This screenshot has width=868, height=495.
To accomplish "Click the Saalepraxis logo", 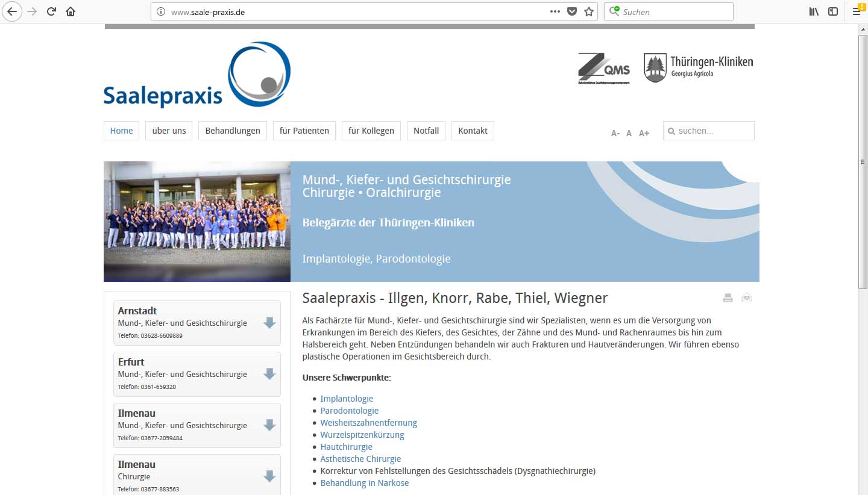I will (x=197, y=75).
